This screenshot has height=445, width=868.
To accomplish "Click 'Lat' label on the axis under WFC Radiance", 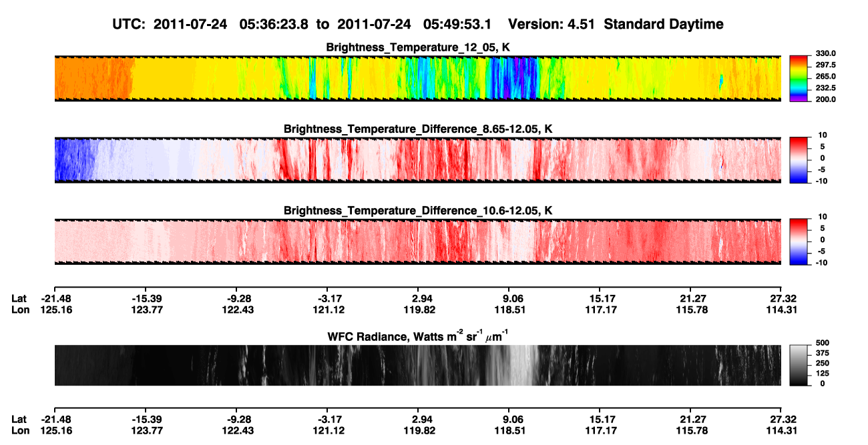I will point(19,419).
